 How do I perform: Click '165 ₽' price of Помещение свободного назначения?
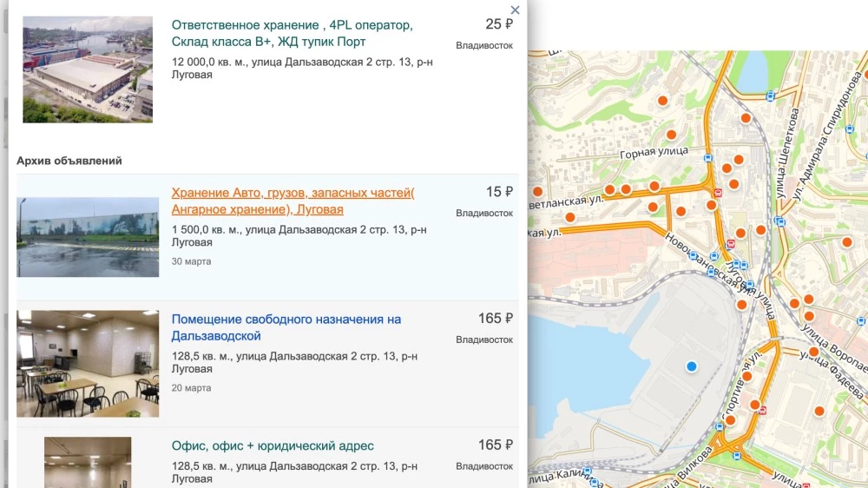[x=496, y=319]
